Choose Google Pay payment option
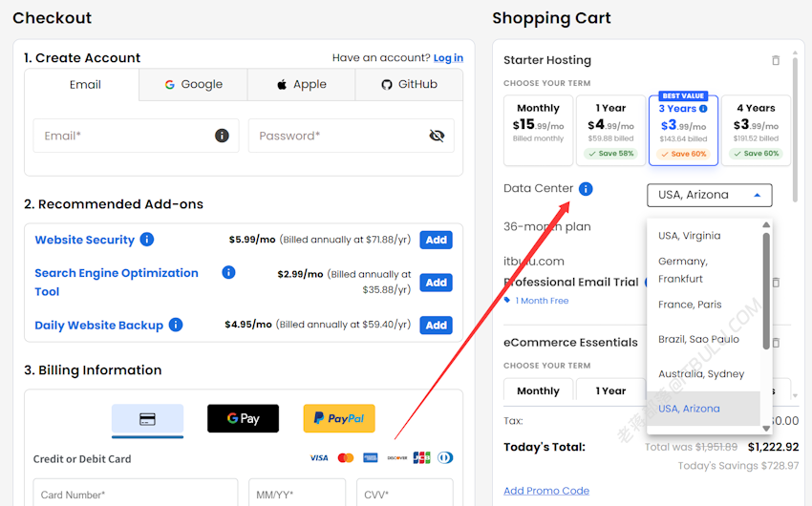The height and width of the screenshot is (506, 812). click(243, 418)
